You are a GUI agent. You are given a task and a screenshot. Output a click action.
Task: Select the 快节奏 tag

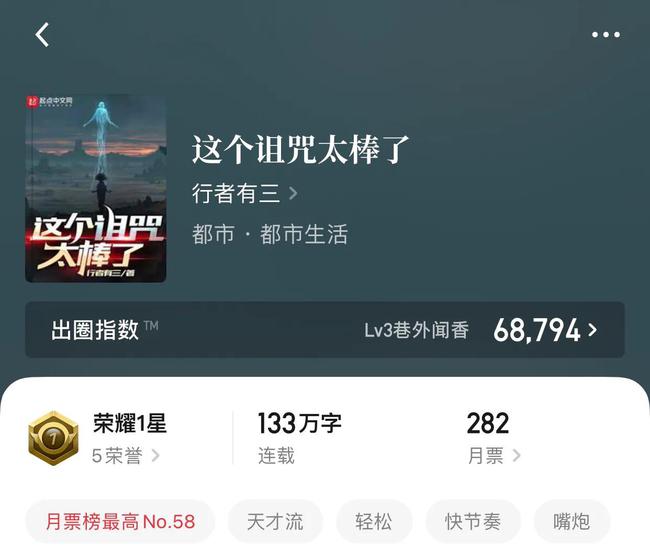[x=473, y=522]
